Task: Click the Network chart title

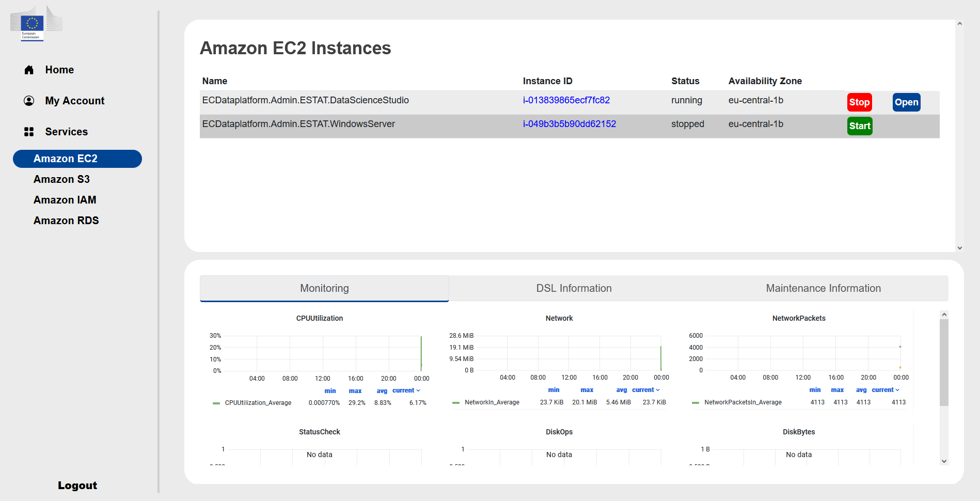Action: coord(559,318)
